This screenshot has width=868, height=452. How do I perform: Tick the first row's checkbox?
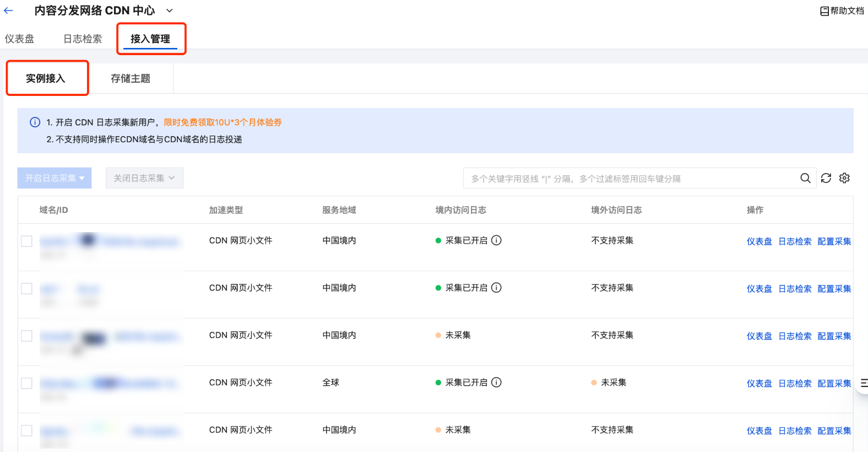pos(26,241)
